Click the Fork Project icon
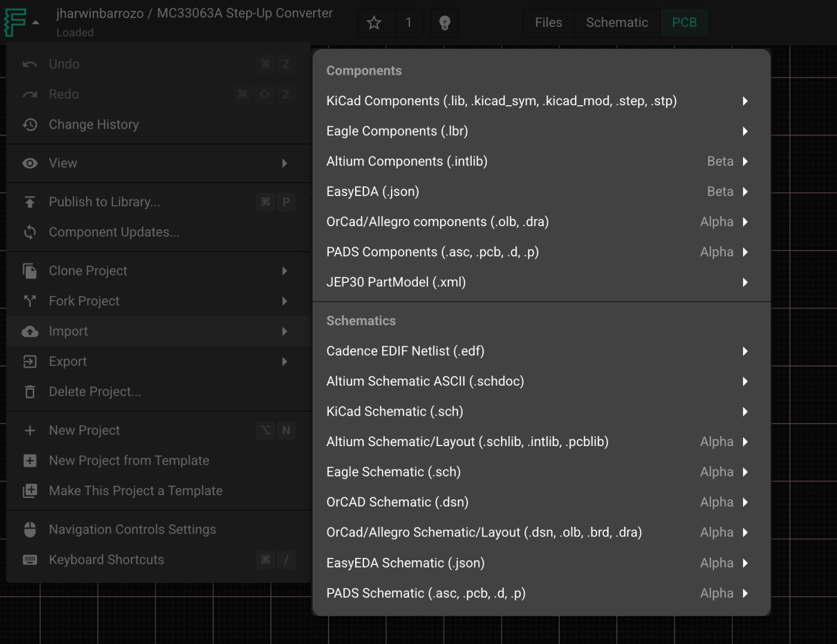The width and height of the screenshot is (837, 644). click(x=30, y=301)
